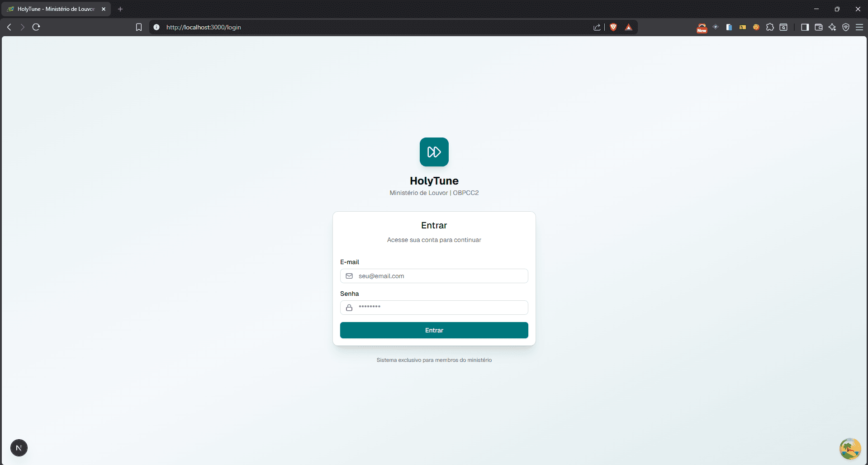The width and height of the screenshot is (868, 465).
Task: Close the HolyTune browser tab
Action: coord(104,9)
